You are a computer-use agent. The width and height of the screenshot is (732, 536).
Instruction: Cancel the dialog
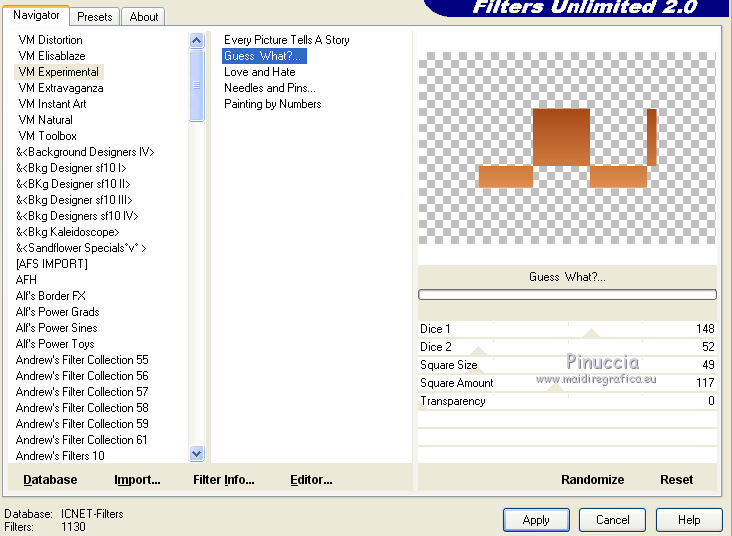(x=612, y=520)
